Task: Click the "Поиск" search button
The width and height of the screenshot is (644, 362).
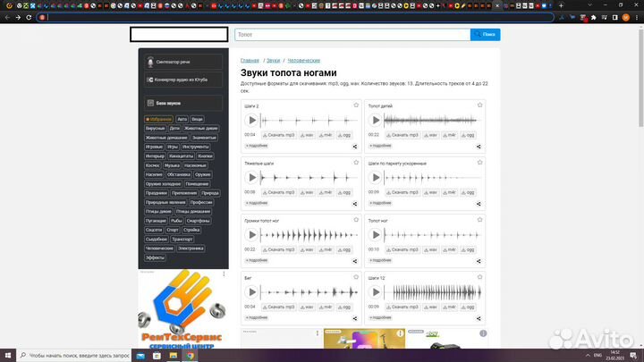Action: point(487,34)
